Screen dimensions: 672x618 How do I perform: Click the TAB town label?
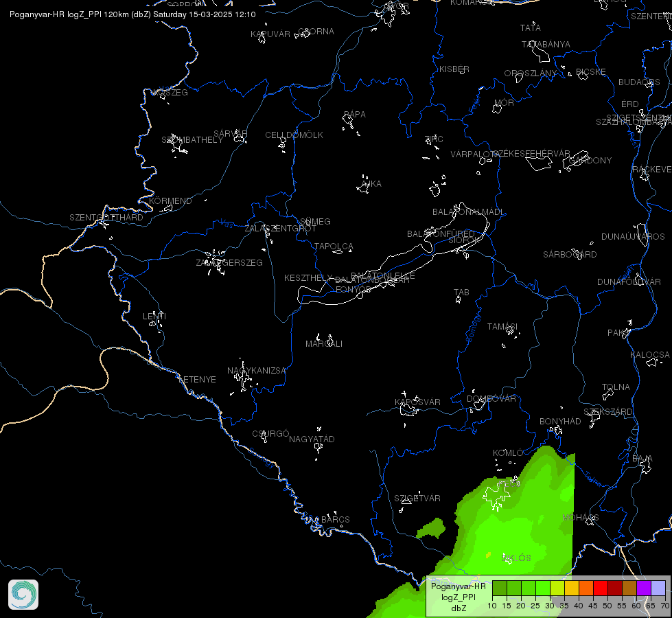click(x=461, y=293)
